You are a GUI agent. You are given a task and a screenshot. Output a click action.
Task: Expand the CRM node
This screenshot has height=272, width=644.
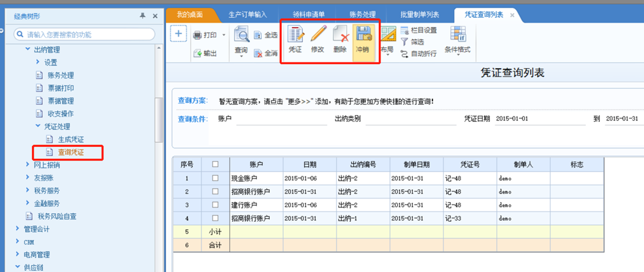point(17,241)
